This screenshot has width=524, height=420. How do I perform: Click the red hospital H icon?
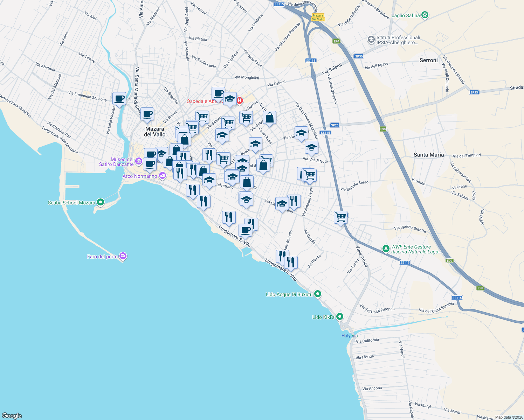point(240,101)
